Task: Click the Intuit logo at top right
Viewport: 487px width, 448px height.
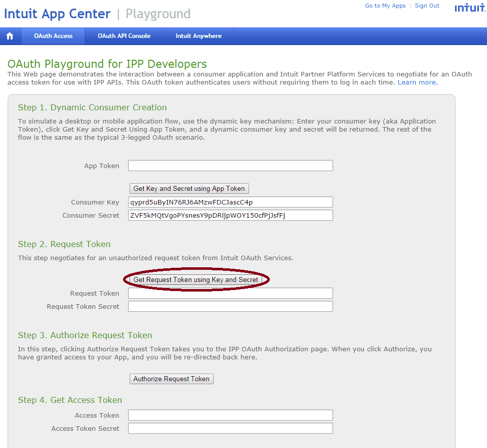Action: point(470,8)
